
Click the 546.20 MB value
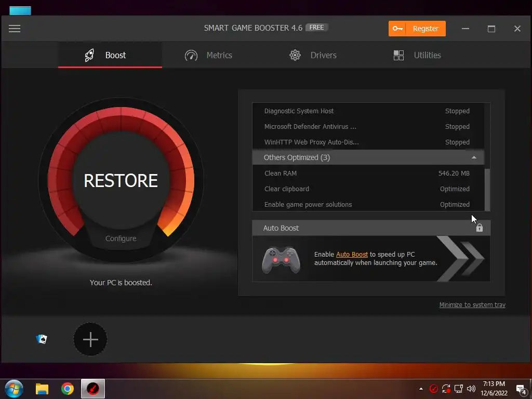[x=454, y=174]
